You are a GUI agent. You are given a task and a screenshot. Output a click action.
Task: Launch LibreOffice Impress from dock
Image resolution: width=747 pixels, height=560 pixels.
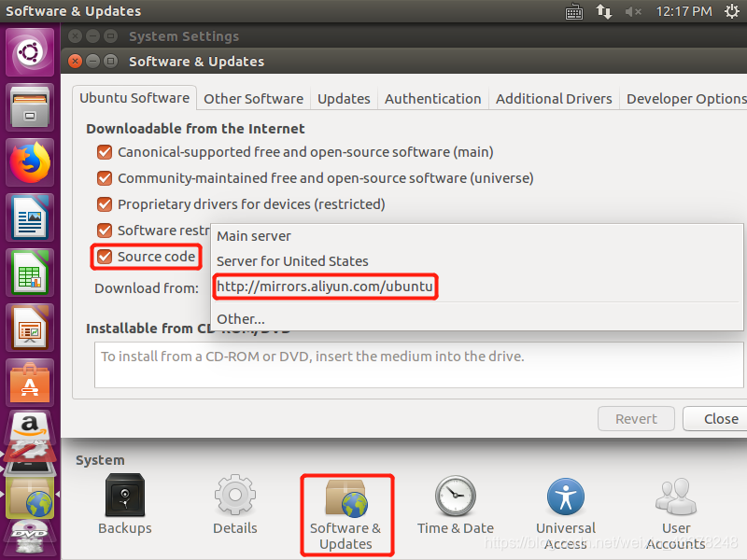(30, 329)
